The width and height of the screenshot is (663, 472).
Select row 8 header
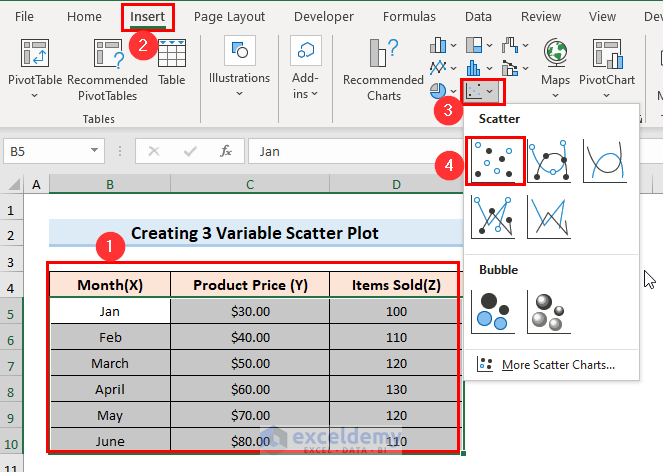[x=11, y=392]
